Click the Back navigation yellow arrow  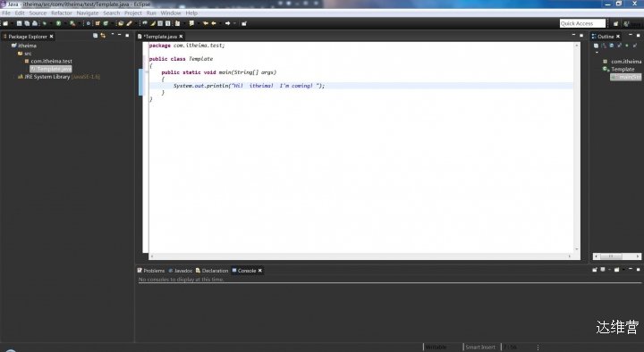(214, 23)
